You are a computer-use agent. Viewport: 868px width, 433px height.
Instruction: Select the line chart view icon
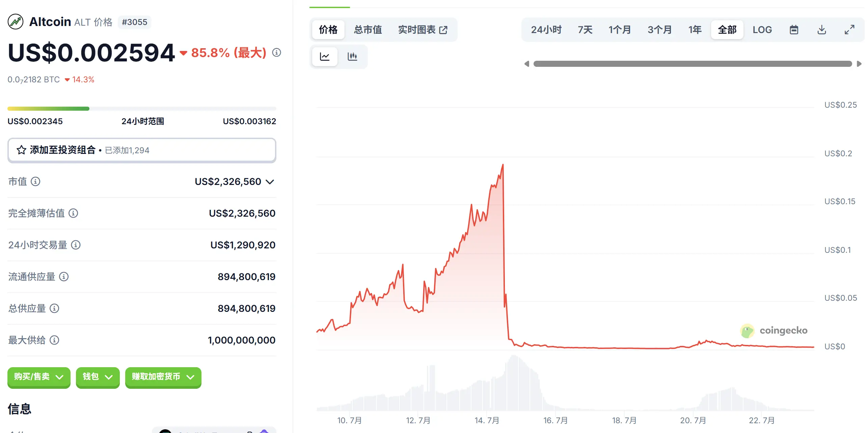click(324, 56)
